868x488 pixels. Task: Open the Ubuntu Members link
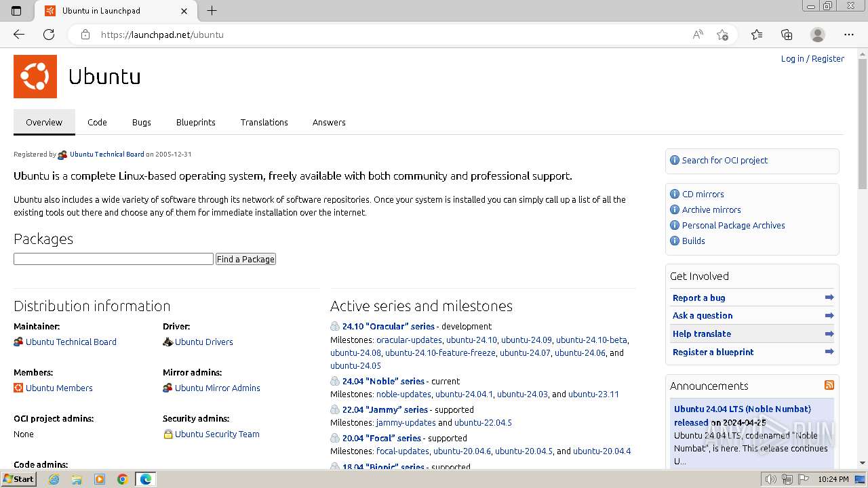pyautogui.click(x=59, y=388)
